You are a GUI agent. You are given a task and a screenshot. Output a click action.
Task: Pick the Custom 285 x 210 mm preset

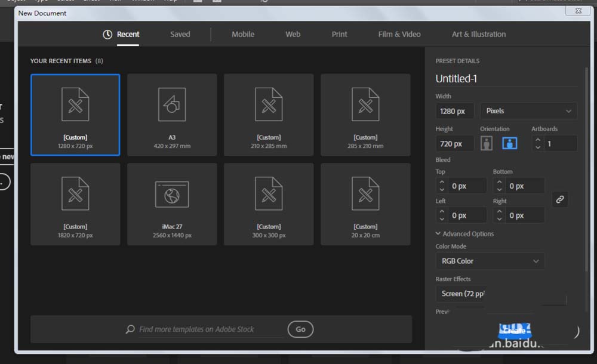click(x=365, y=115)
